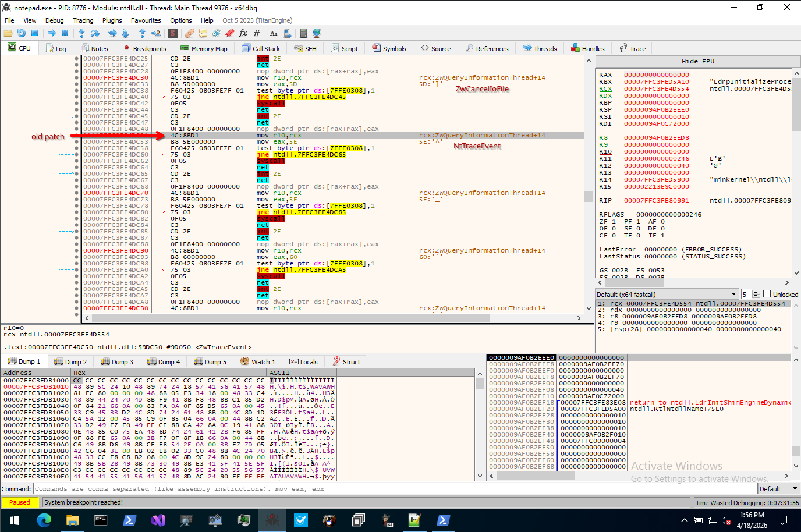Select the RIP register value

pos(656,200)
